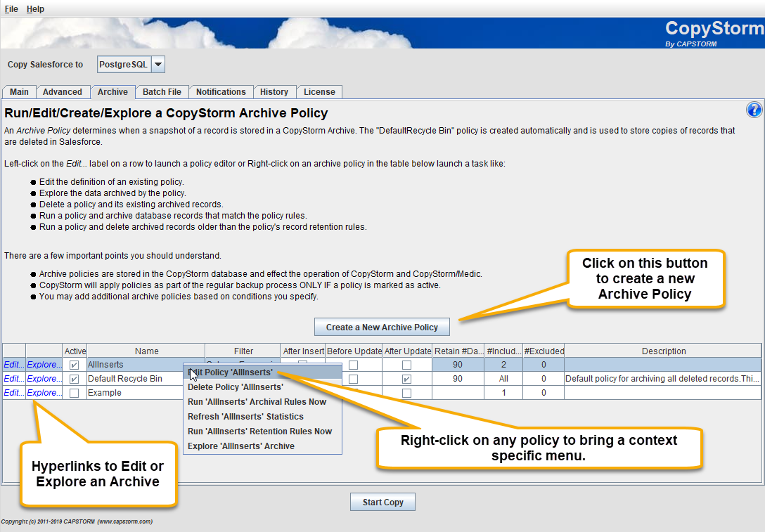Toggle Active checkbox for Default Recycle Bin
765x532 pixels.
(x=74, y=379)
